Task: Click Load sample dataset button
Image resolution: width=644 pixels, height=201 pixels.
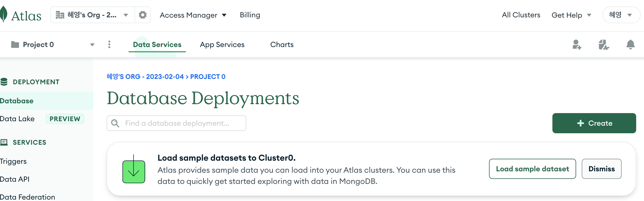Action: click(x=532, y=169)
